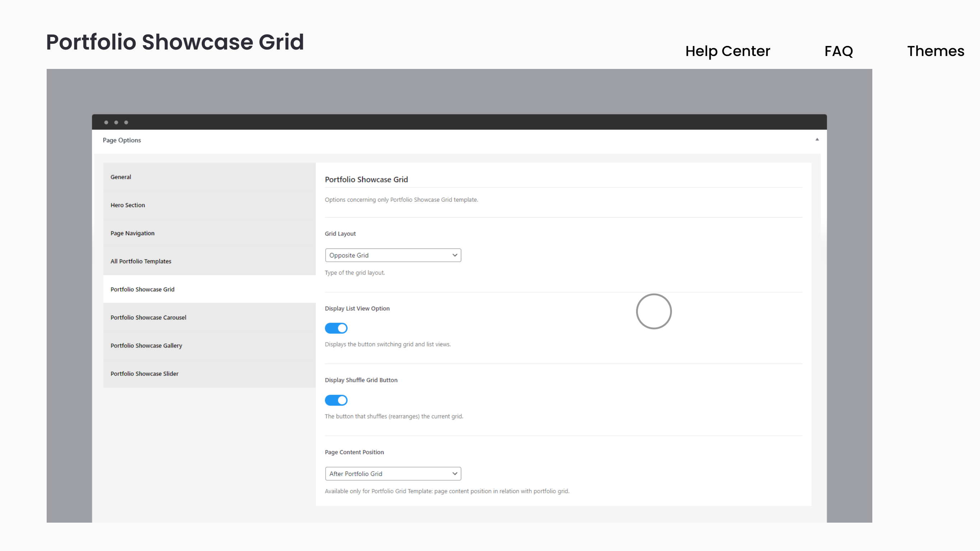The width and height of the screenshot is (980, 551).
Task: Open the FAQ link
Action: click(839, 51)
